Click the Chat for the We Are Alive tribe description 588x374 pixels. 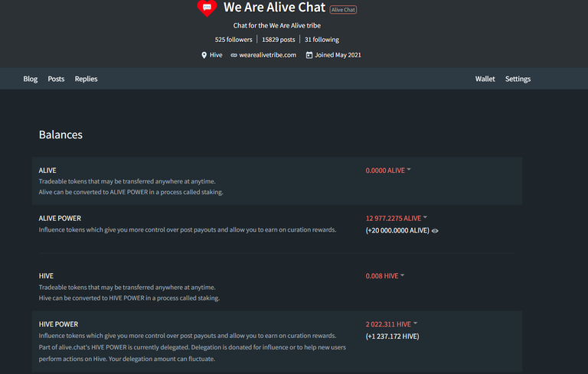click(276, 25)
